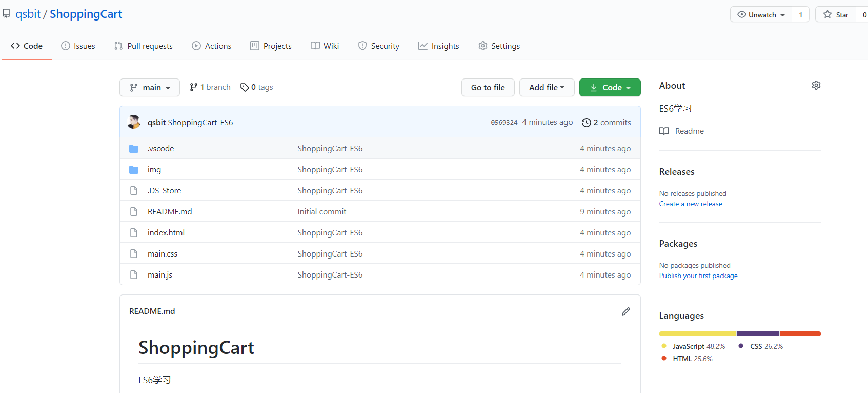Open the Issues tab
The width and height of the screenshot is (868, 393).
pos(78,46)
